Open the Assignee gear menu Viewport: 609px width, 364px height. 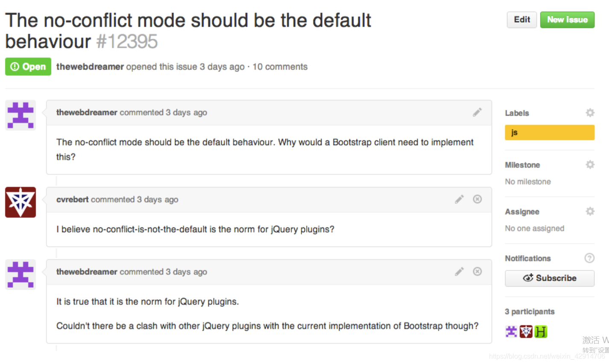click(590, 211)
